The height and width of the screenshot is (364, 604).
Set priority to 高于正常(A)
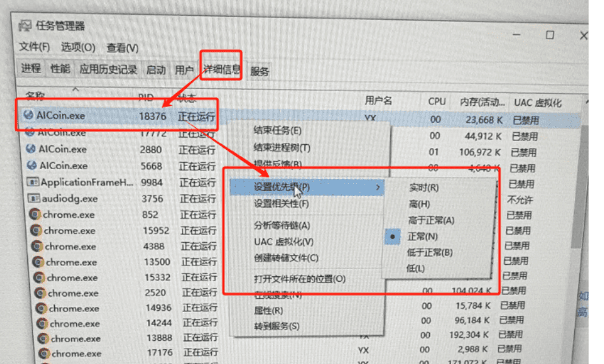coord(431,220)
